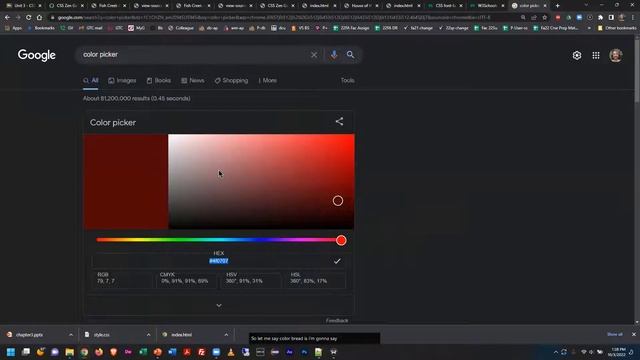Open a new browser tab
The height and width of the screenshot is (360, 640).
pos(558,6)
